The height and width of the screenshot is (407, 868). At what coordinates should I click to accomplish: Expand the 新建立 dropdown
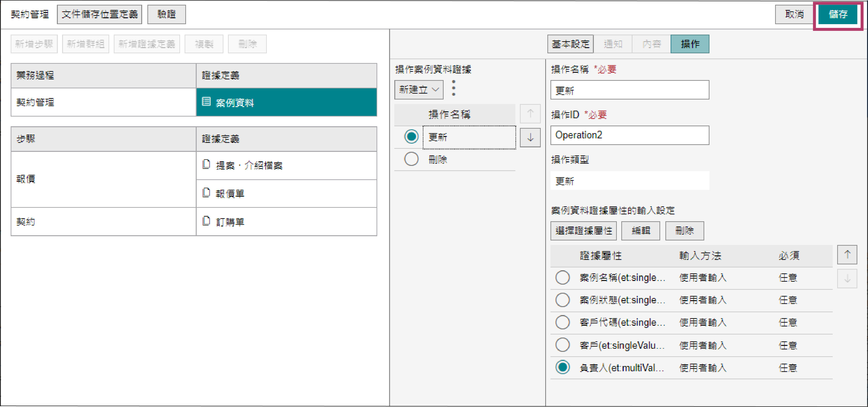coord(418,90)
